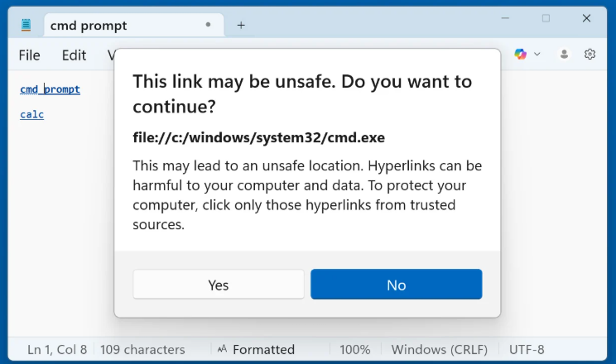
Task: Open the File menu
Action: [29, 55]
